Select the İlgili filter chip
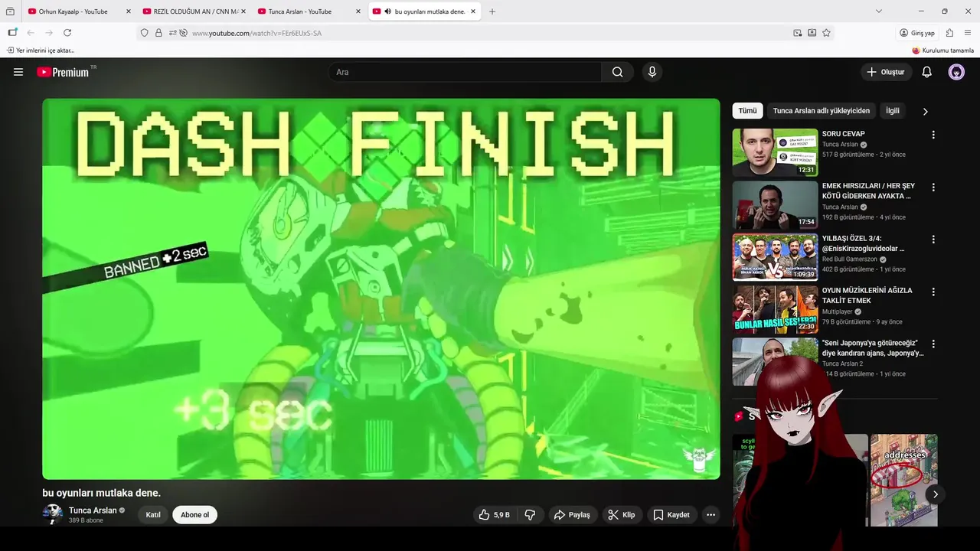Screen dimensions: 980x551 point(893,111)
